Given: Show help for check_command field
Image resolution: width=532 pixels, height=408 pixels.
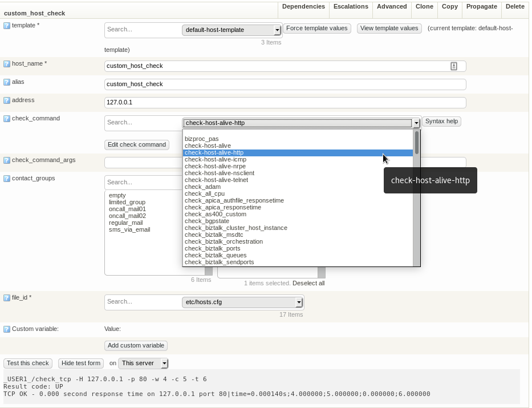Looking at the screenshot, I should point(7,119).
